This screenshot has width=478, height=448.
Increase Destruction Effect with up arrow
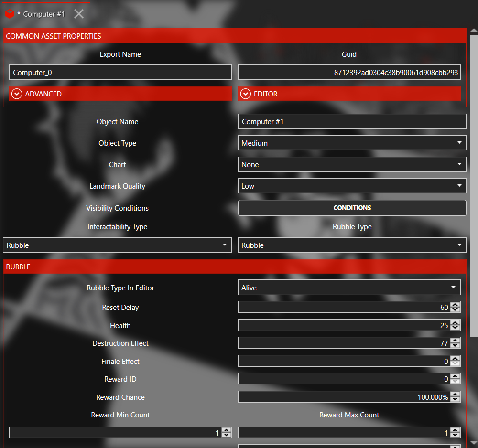[456, 341]
